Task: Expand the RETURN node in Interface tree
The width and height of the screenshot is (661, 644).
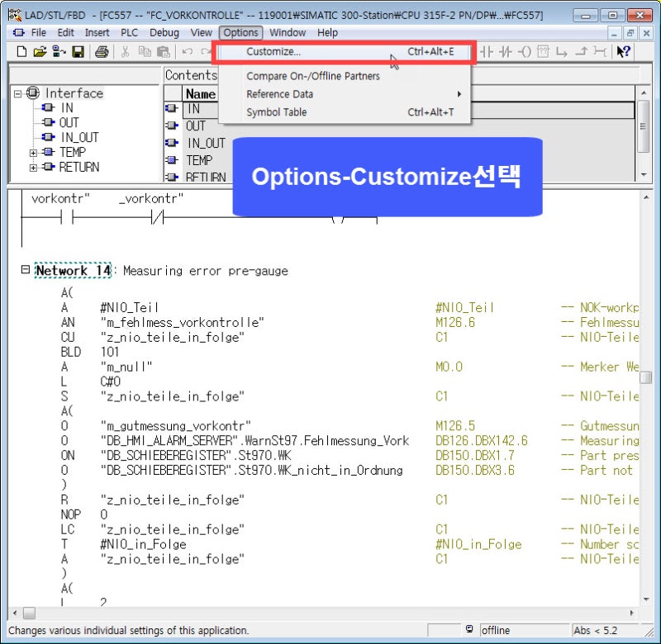Action: click(33, 168)
